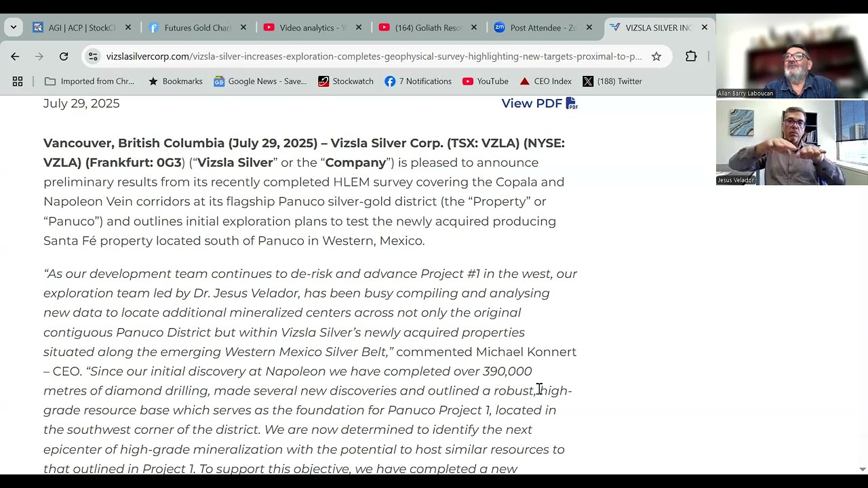View site information icon in address bar
Screen dimensions: 868x488
tap(94, 56)
